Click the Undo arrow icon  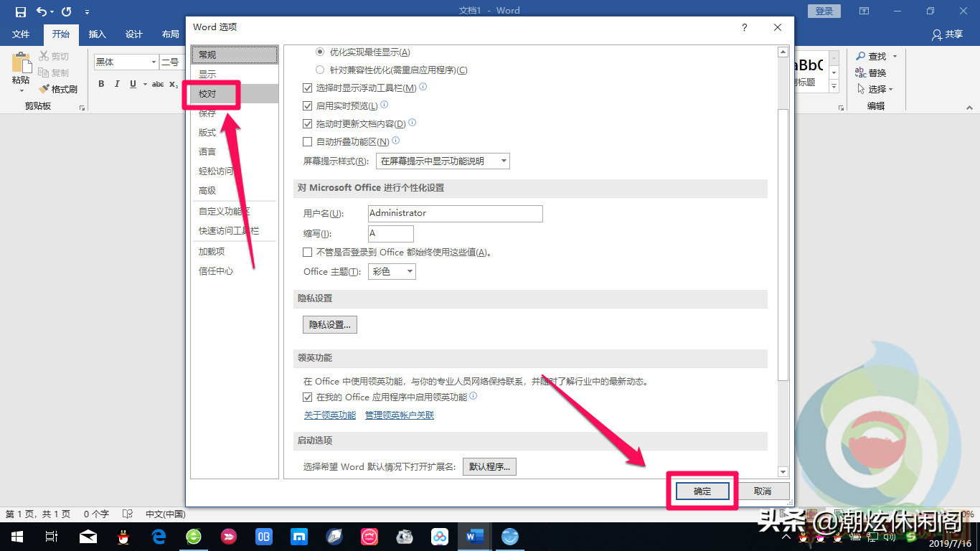(x=42, y=11)
